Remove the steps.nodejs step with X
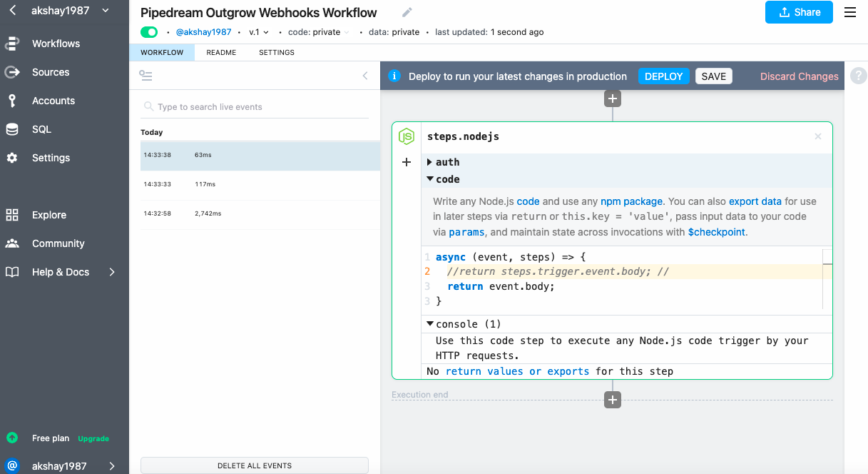This screenshot has height=474, width=868. [x=818, y=136]
